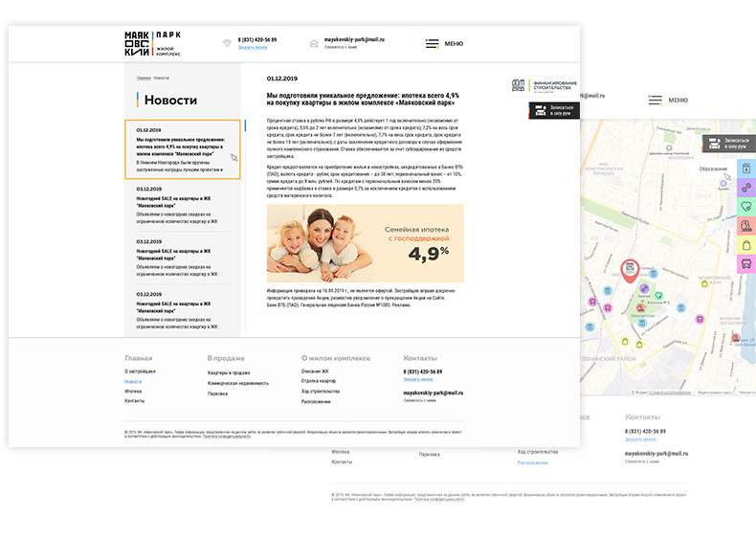The image size is (756, 538).
Task: Click the Маяковский Парк logo
Action: pos(152,44)
